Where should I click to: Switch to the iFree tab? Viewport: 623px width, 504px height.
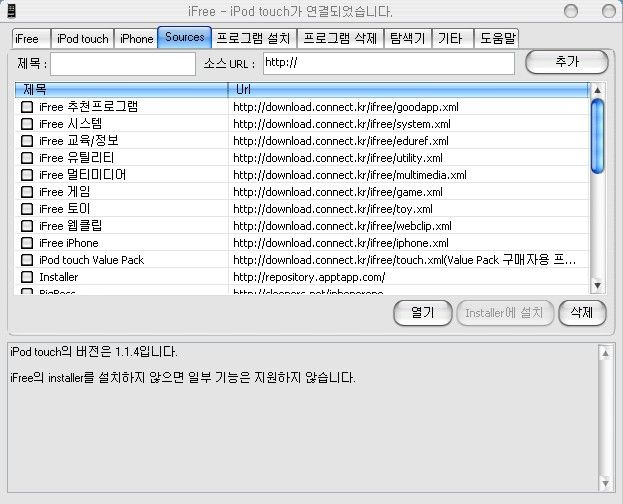[31, 39]
